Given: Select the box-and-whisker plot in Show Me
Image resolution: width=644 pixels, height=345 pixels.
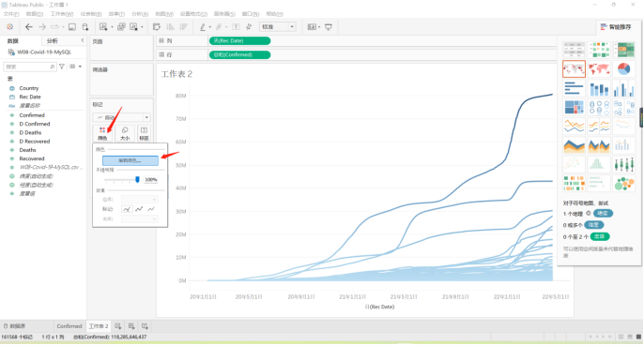Looking at the screenshot, I should (x=623, y=164).
